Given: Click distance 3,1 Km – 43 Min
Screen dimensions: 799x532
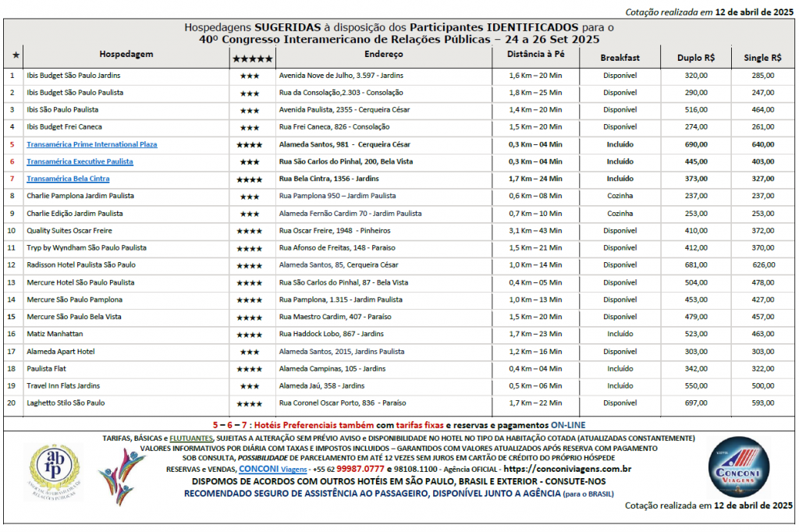Looking at the screenshot, I should pos(535,231).
